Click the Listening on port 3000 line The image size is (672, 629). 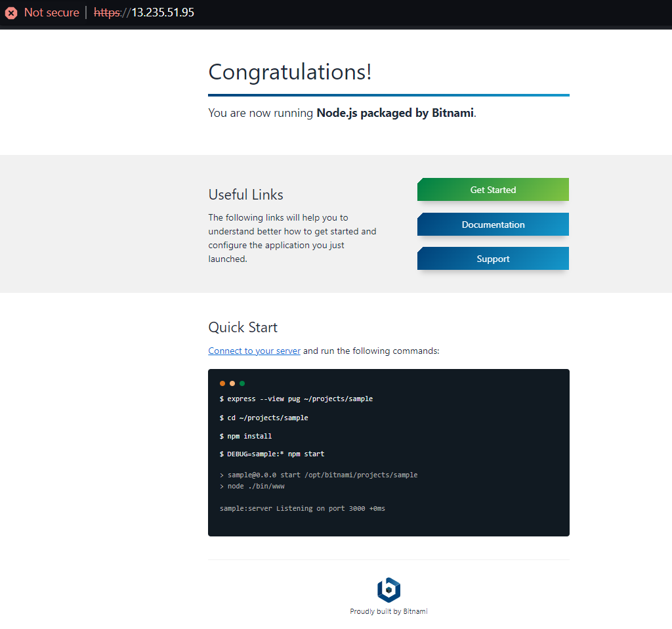pos(302,508)
